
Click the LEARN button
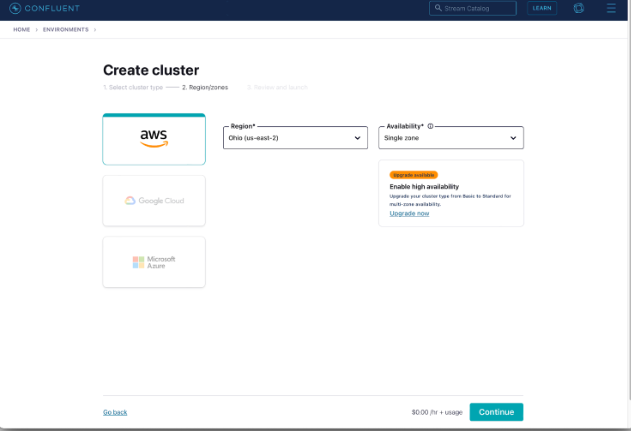pos(542,8)
